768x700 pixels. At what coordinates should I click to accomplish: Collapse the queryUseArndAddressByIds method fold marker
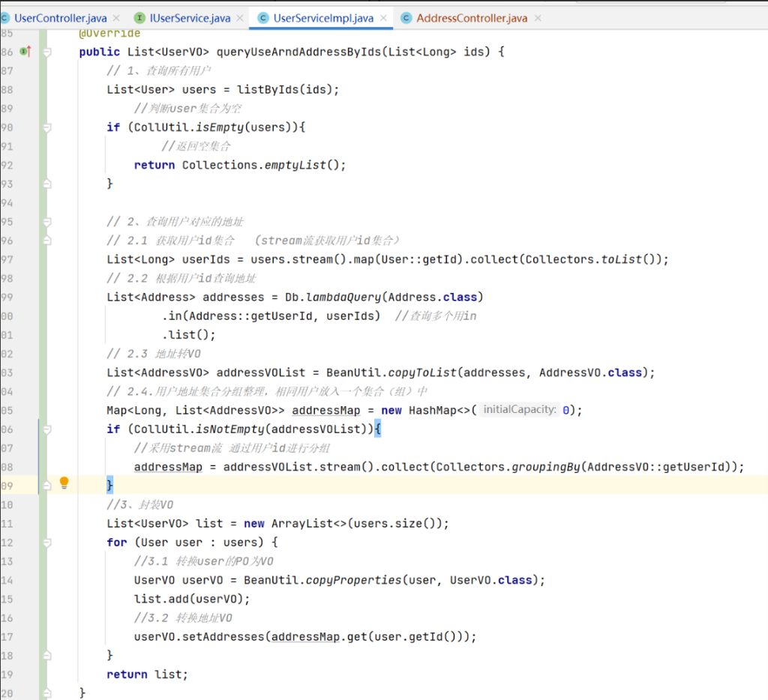[46, 52]
